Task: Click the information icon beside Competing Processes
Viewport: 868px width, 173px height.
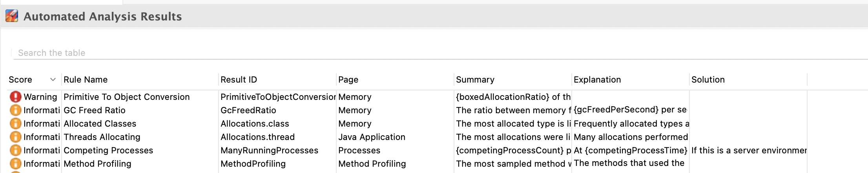Action: 15,150
